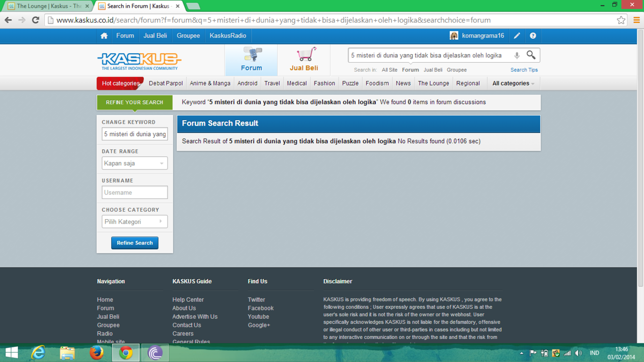Close the Search in Forum tab

(178, 6)
